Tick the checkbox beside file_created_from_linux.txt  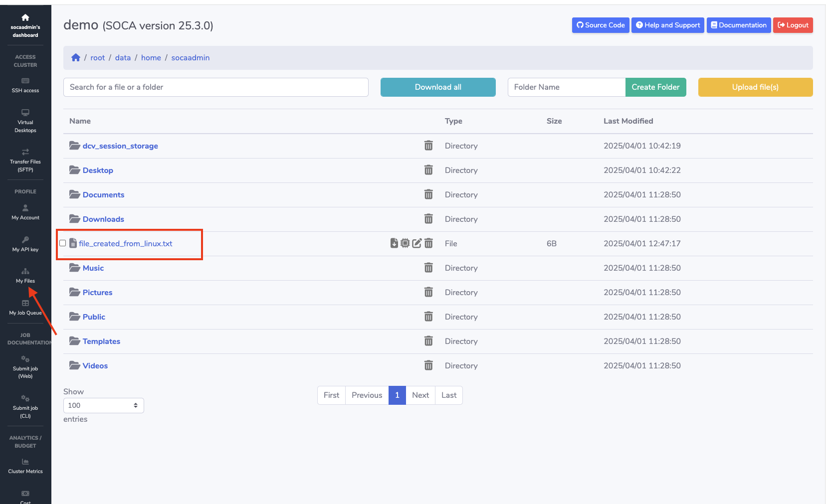[63, 243]
